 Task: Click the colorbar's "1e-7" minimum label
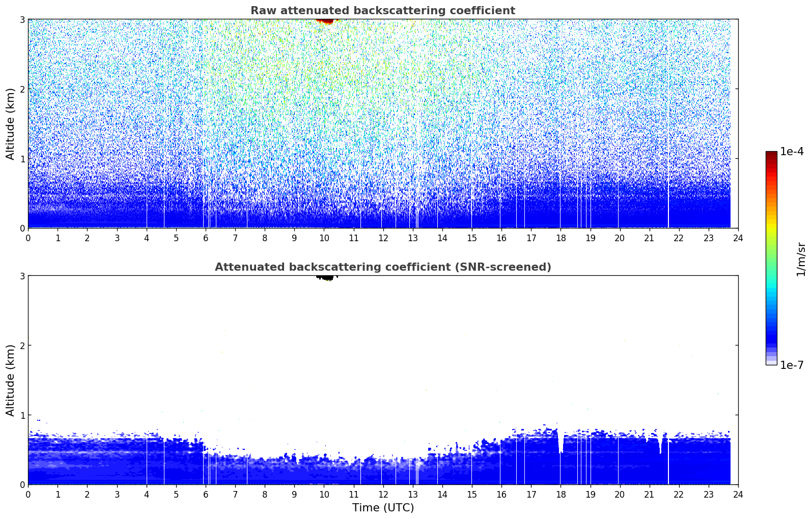[792, 365]
